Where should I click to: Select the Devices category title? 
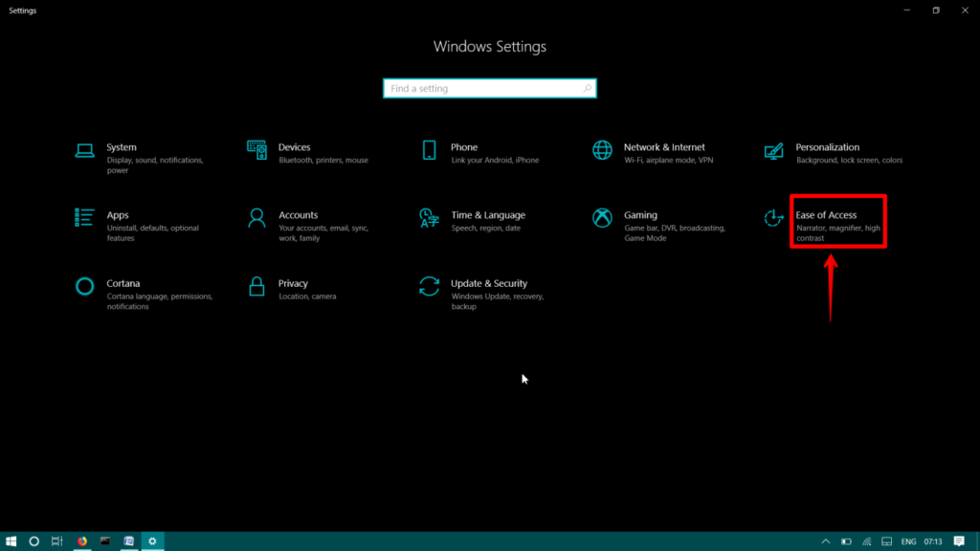point(295,147)
